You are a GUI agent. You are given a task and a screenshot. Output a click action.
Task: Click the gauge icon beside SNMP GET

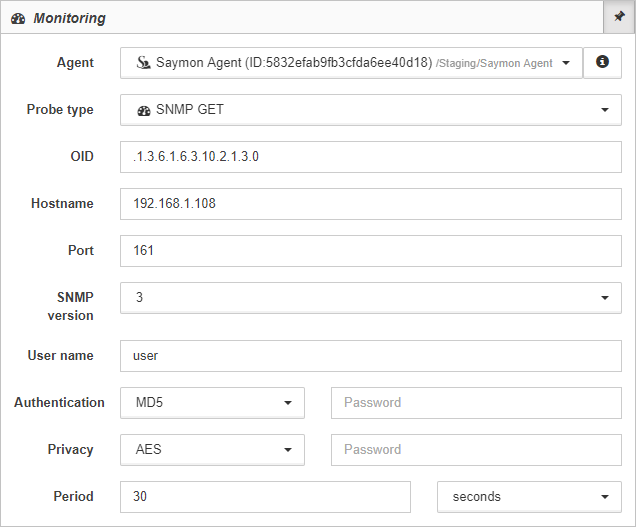144,110
